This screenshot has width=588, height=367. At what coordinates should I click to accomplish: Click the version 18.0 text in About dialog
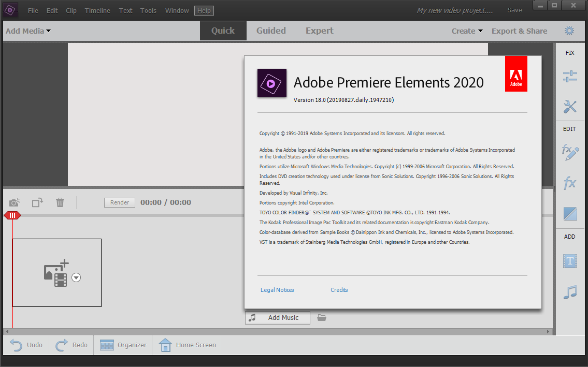(343, 100)
